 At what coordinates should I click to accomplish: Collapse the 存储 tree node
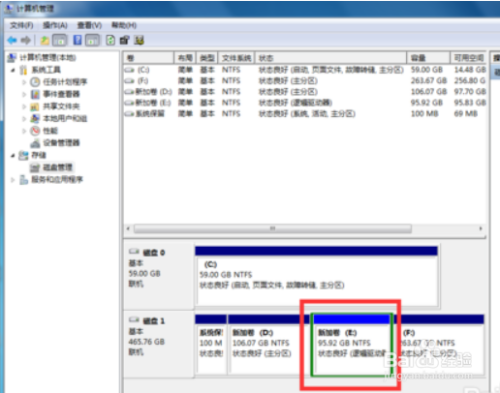(x=13, y=155)
